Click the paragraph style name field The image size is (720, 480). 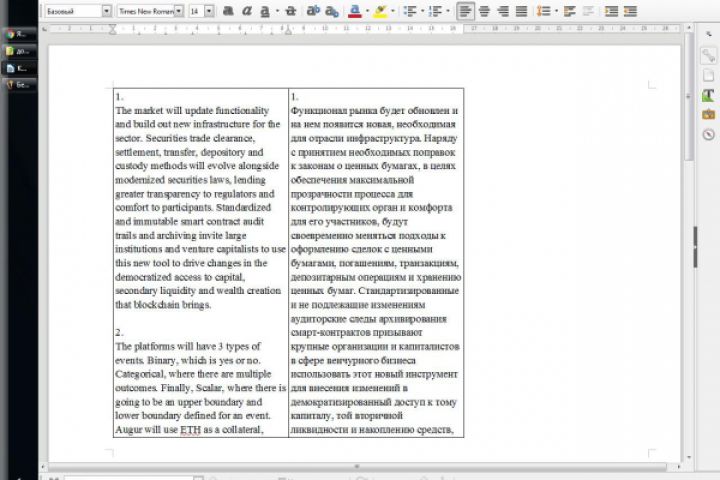coord(73,11)
